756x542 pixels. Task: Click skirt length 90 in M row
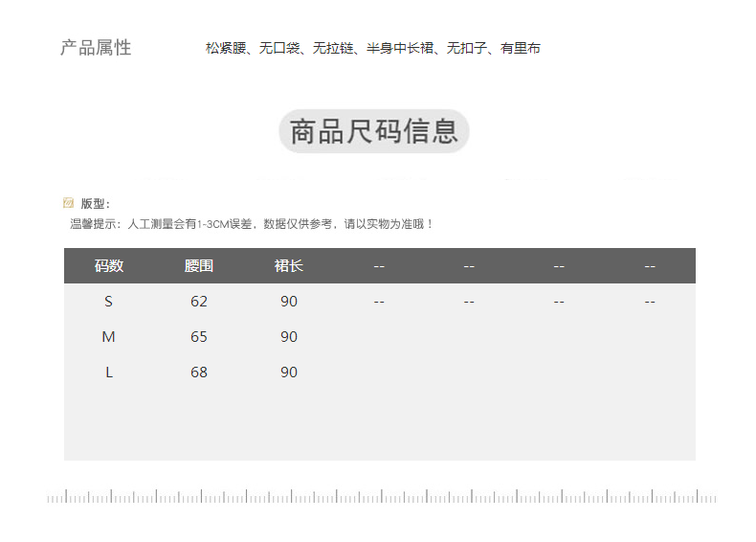[x=289, y=336]
